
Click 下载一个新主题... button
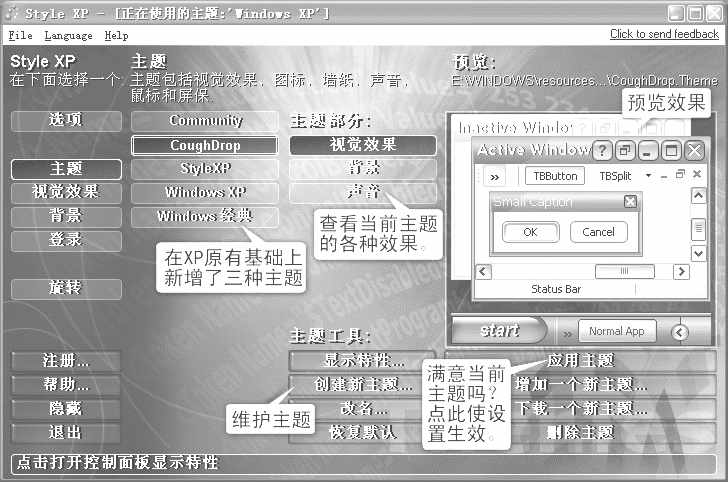click(x=580, y=409)
